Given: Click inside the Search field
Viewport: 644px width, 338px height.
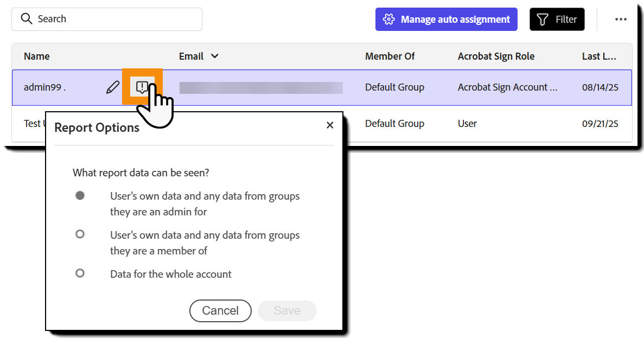Looking at the screenshot, I should (x=114, y=19).
